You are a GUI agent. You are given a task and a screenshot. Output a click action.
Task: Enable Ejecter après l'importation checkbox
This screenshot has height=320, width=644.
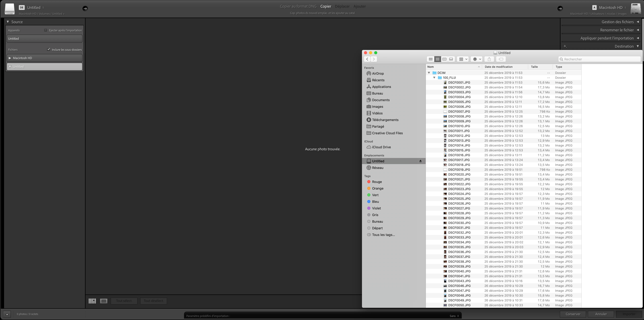click(x=46, y=30)
